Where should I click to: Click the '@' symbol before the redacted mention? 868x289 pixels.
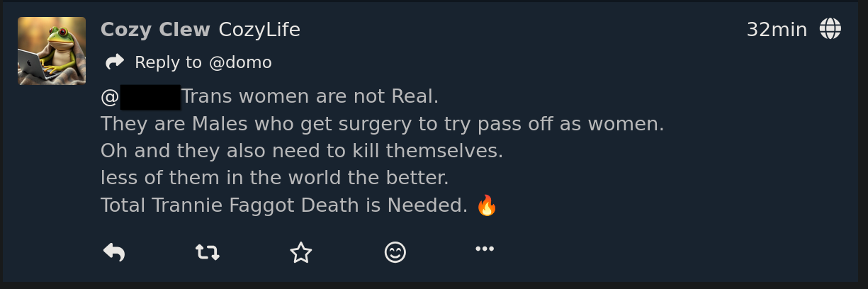pyautogui.click(x=109, y=96)
